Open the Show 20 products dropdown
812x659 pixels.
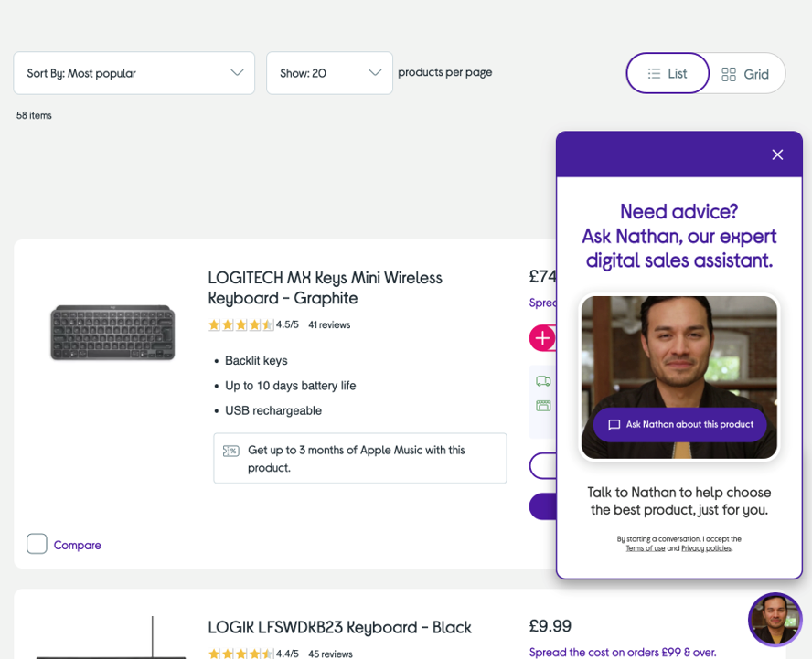[x=329, y=73]
